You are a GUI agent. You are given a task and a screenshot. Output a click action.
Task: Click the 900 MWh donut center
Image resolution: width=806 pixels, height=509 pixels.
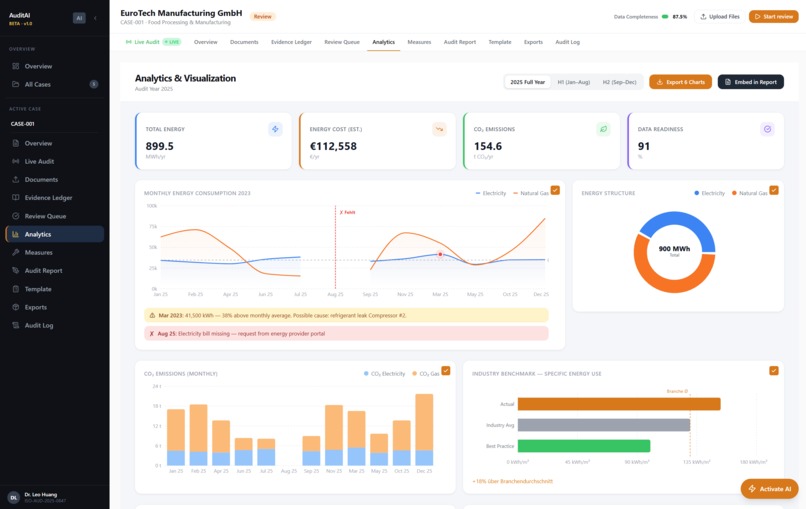[674, 250]
